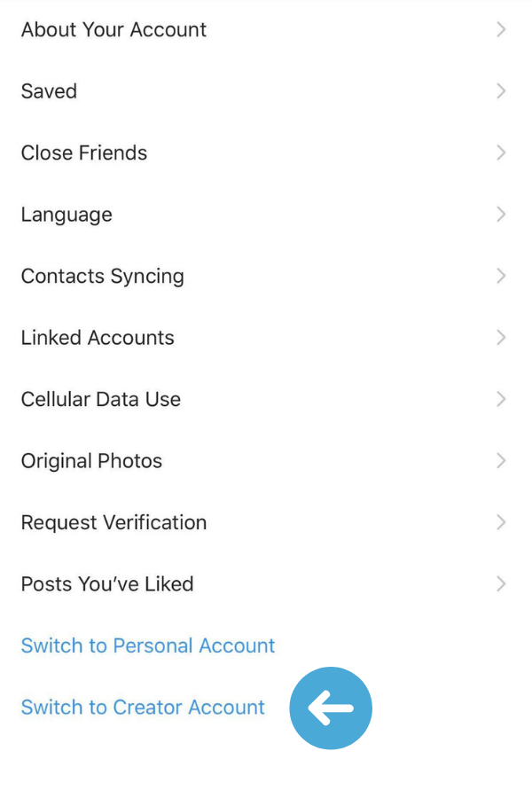The height and width of the screenshot is (798, 532).
Task: Go to Contacts Syncing
Action: (266, 276)
